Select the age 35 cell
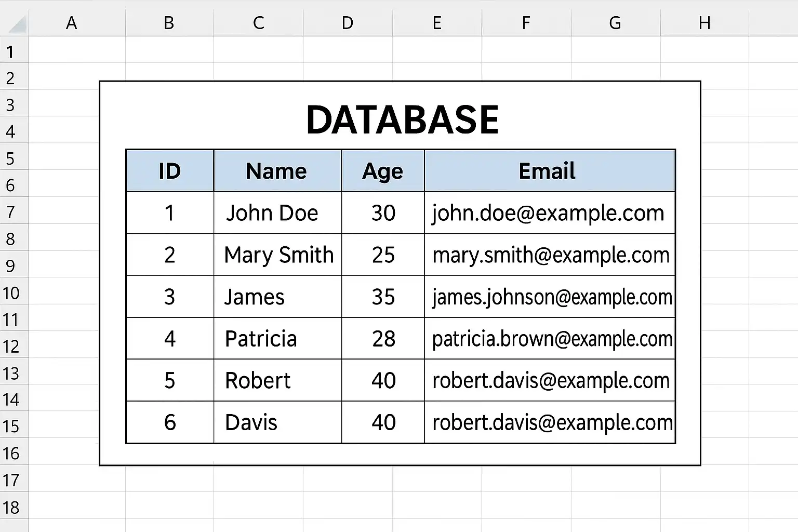Image resolution: width=798 pixels, height=532 pixels. pos(383,297)
